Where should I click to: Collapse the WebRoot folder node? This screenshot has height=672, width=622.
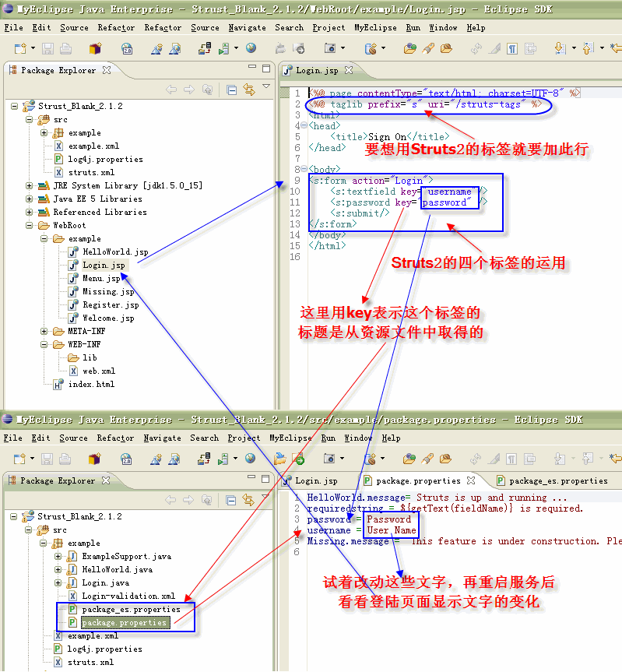point(29,226)
